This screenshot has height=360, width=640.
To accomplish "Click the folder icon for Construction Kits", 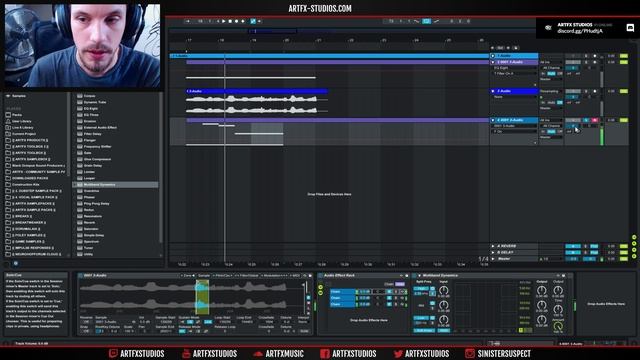I will tap(8, 184).
